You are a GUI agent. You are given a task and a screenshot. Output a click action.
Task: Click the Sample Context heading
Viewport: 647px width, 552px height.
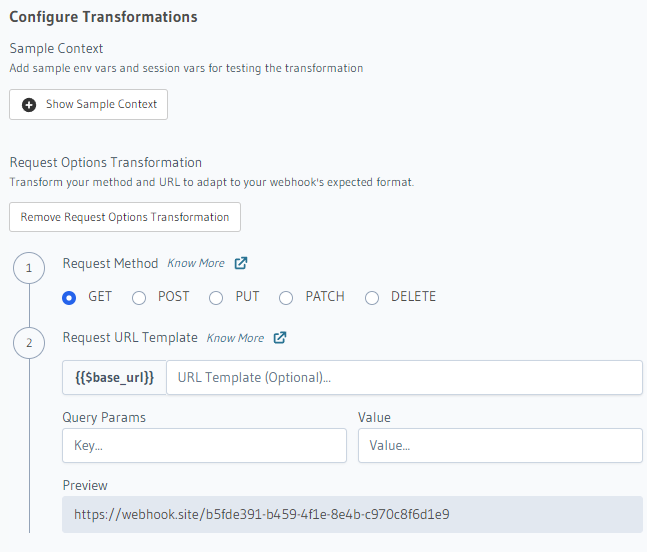[56, 48]
